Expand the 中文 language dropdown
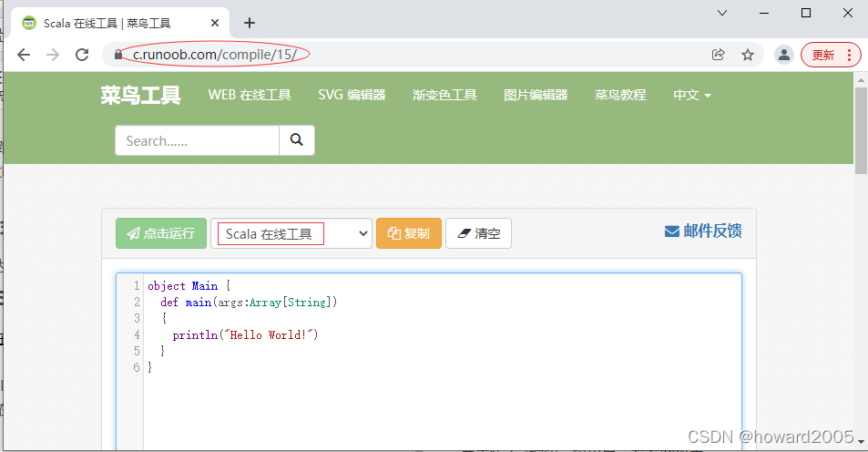 (692, 95)
